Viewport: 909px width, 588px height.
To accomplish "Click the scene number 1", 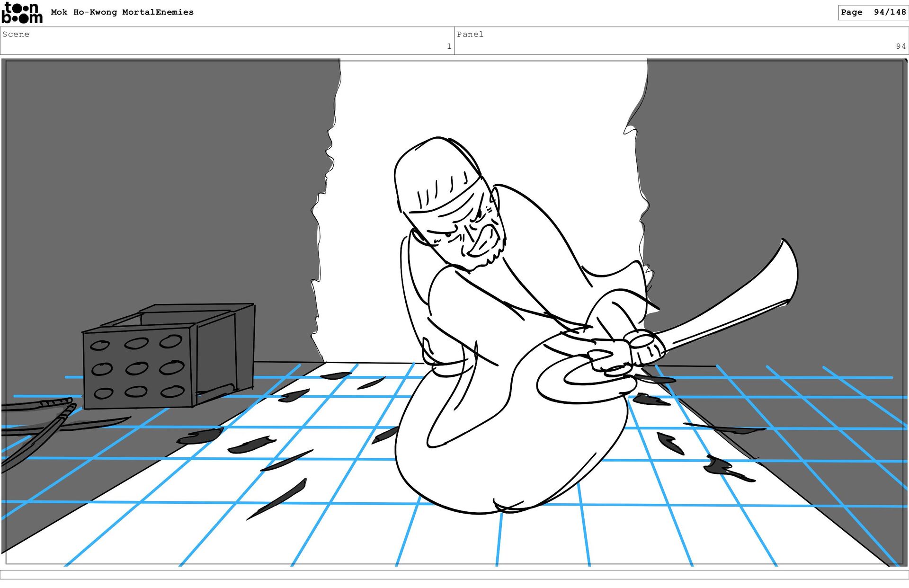I will 448,46.
